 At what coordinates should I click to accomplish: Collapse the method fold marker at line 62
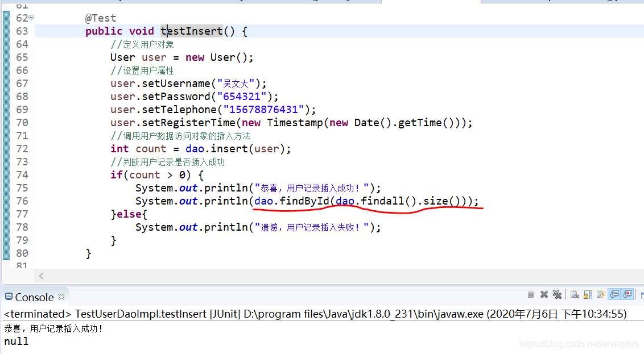[31, 18]
